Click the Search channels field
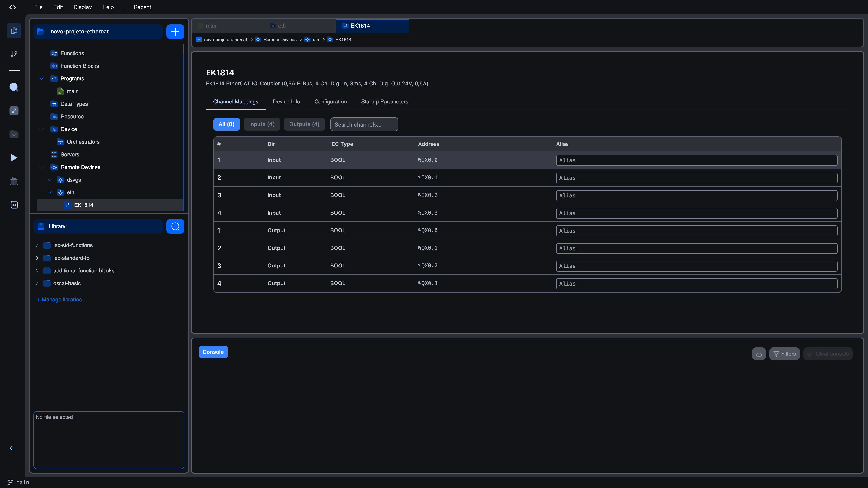This screenshot has width=868, height=488. pos(364,124)
